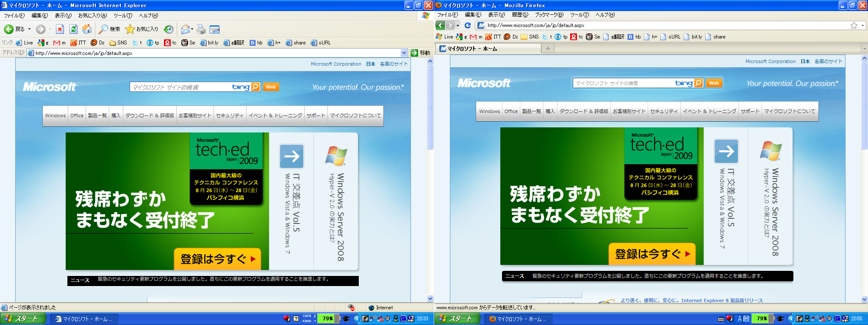Reload the page in Firefox toolbar
The height and width of the screenshot is (325, 868).
pos(468,25)
